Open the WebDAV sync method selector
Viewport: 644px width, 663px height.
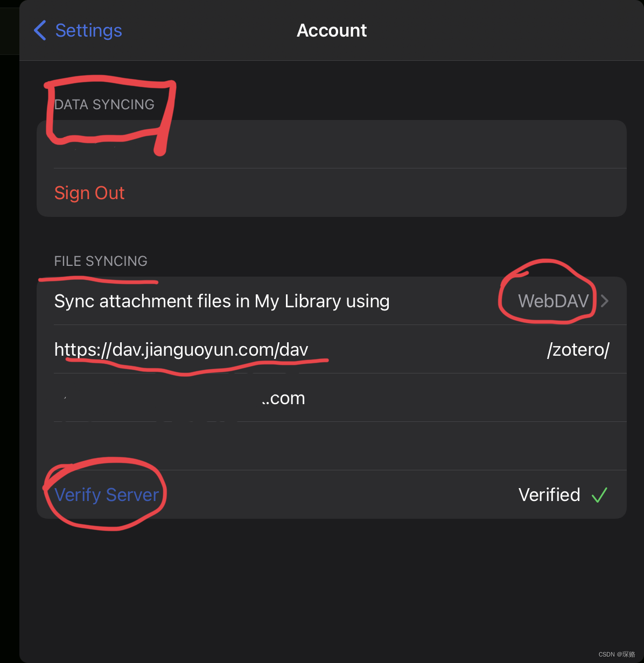point(554,301)
